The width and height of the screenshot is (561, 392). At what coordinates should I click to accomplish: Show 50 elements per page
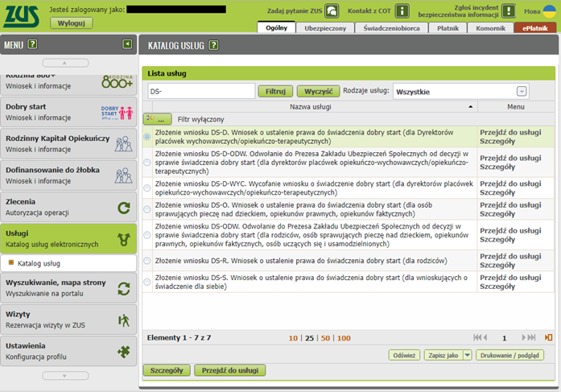click(325, 338)
